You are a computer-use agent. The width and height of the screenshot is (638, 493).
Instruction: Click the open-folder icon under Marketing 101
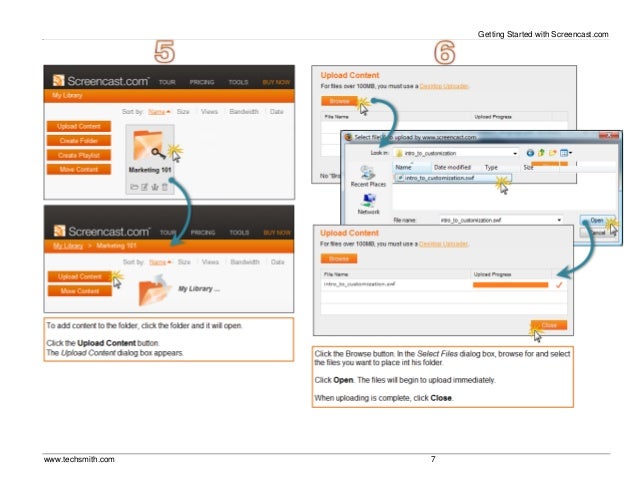[x=134, y=187]
